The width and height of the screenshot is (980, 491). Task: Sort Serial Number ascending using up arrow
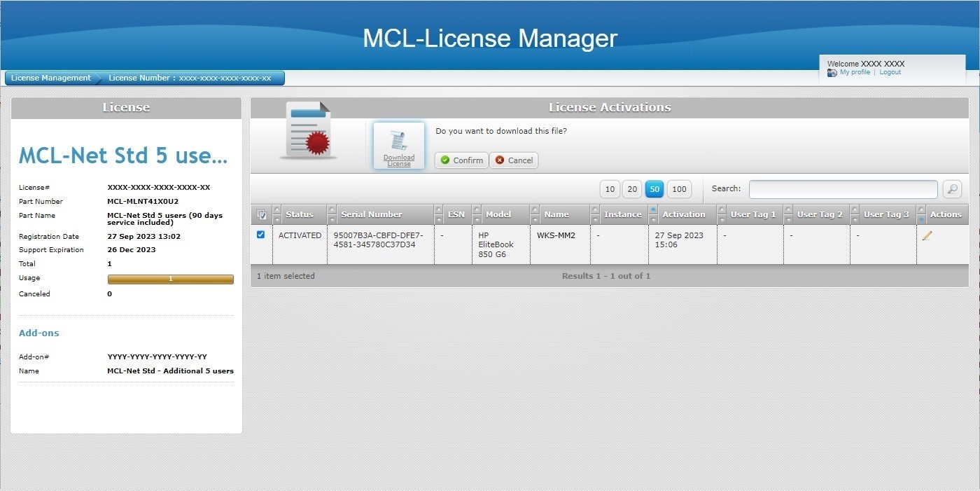coord(332,209)
